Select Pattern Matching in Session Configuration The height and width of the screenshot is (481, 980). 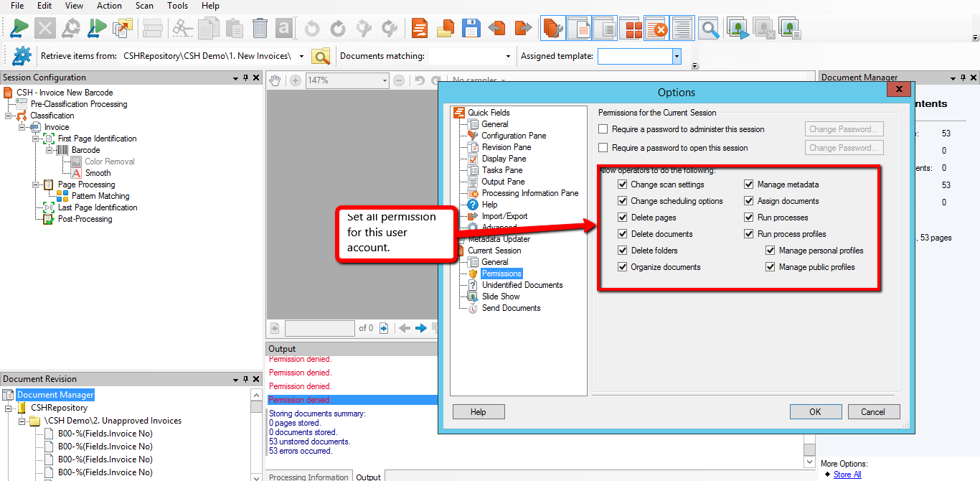100,196
